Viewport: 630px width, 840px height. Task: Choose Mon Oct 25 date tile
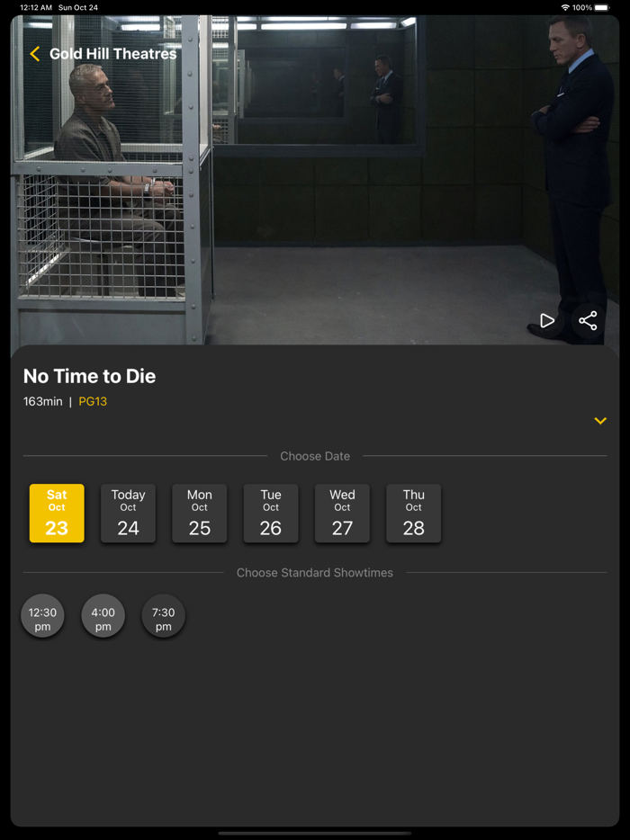200,514
